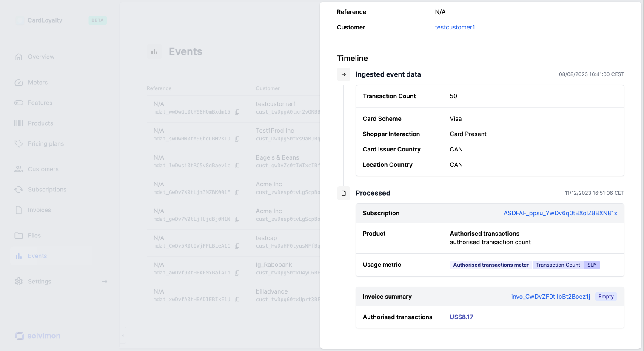Image resolution: width=644 pixels, height=351 pixels.
Task: Click the Processed document icon in timeline
Action: pyautogui.click(x=344, y=193)
